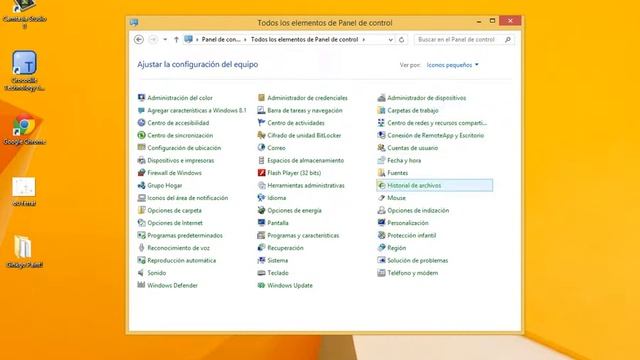Open Herramientas administrativas link

tap(306, 185)
